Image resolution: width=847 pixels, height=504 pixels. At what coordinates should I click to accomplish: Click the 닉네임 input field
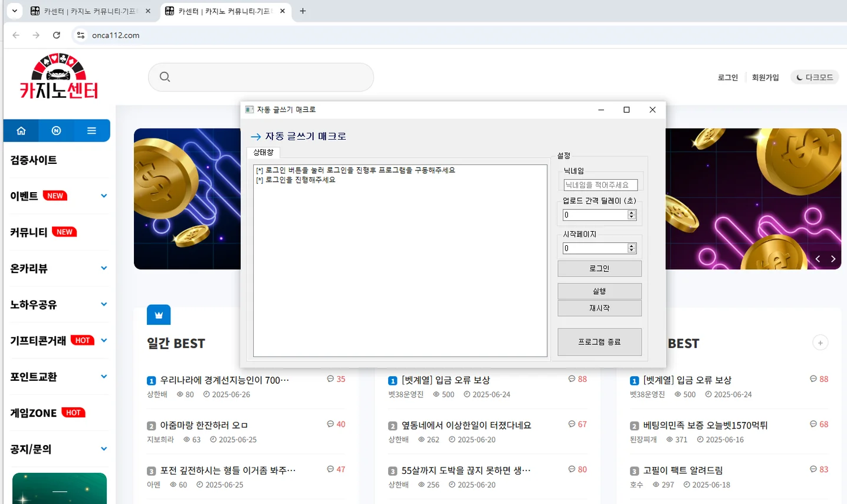600,185
